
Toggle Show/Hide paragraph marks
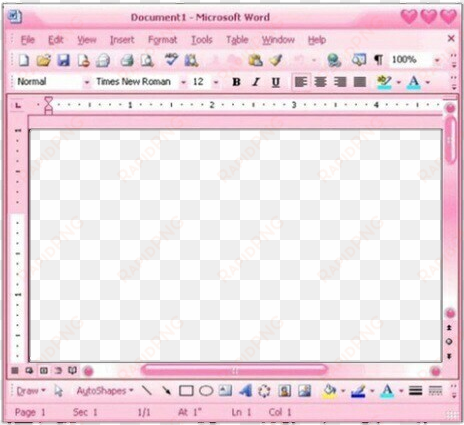(x=378, y=60)
